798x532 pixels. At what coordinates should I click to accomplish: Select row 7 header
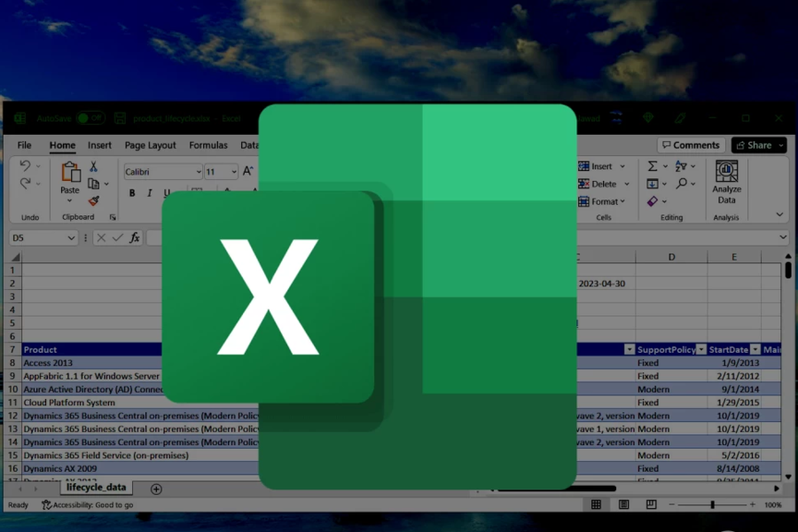click(12, 349)
